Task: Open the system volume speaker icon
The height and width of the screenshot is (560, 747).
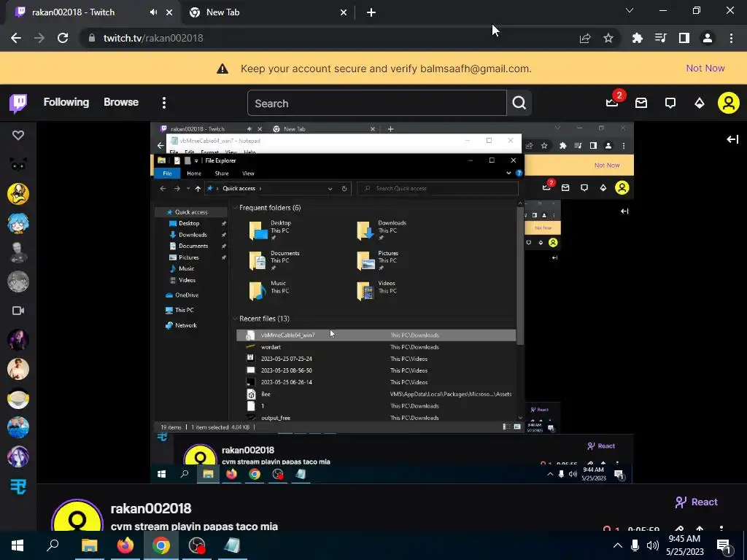Action: 653,545
